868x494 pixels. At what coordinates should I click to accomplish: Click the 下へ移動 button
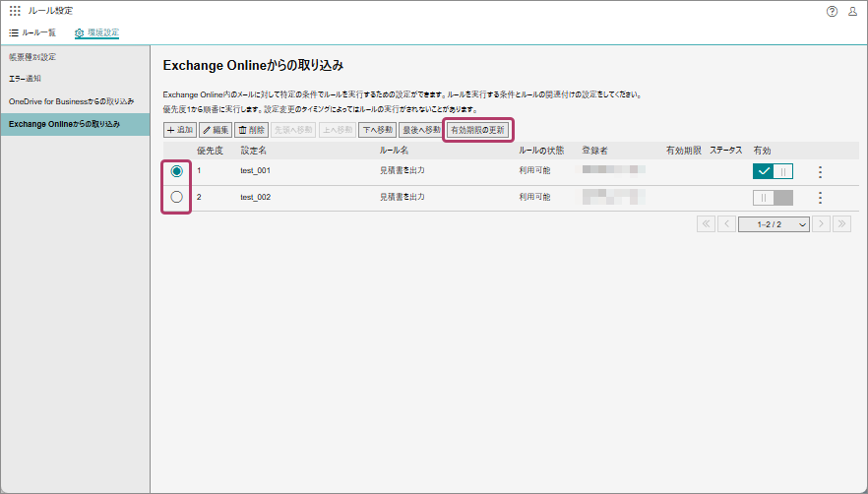point(377,130)
